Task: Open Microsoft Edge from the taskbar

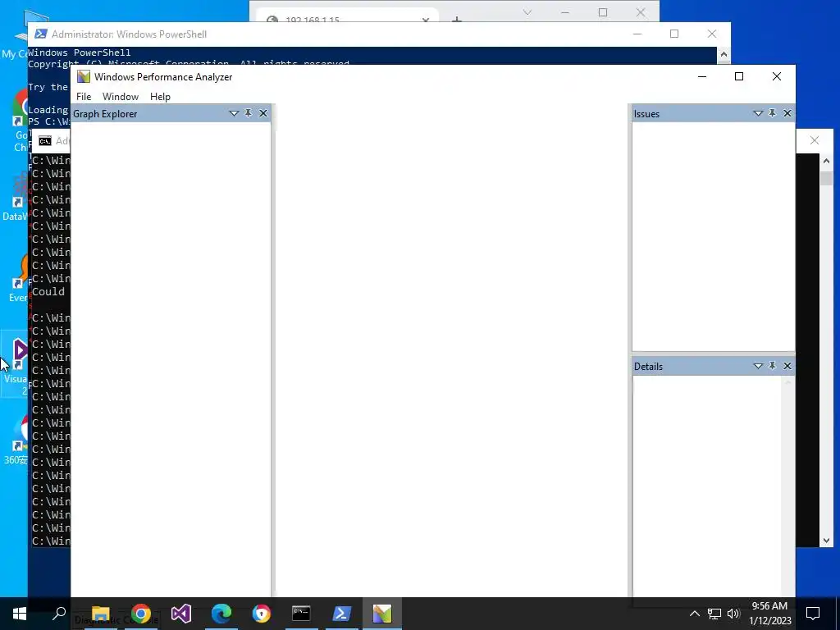Action: tap(221, 614)
